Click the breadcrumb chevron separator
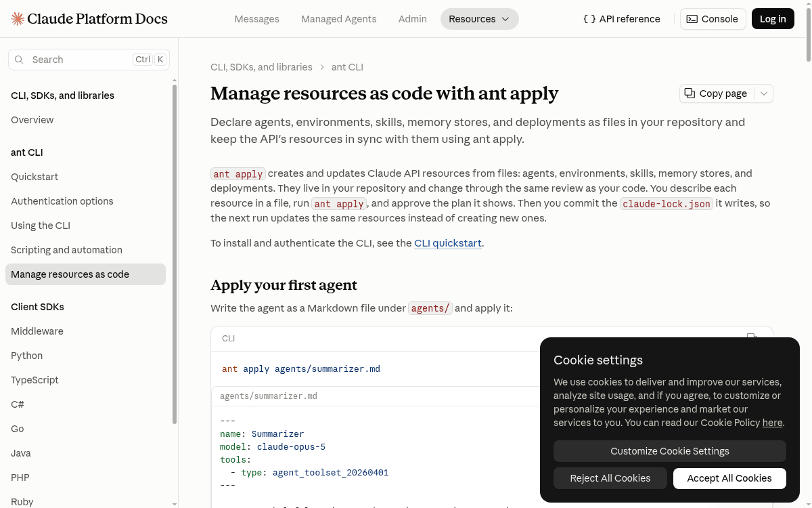 click(x=322, y=67)
